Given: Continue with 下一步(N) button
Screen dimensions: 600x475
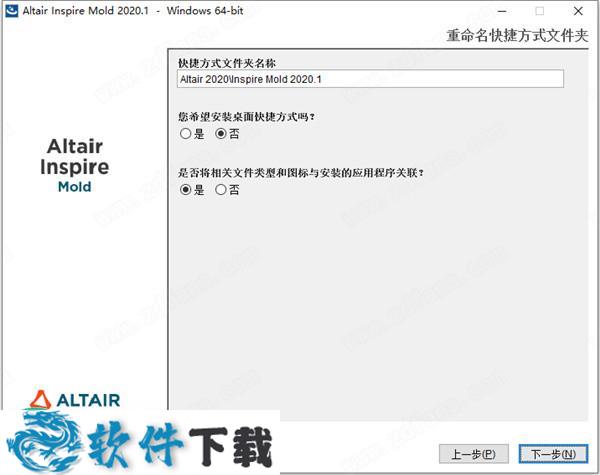Looking at the screenshot, I should point(553,454).
